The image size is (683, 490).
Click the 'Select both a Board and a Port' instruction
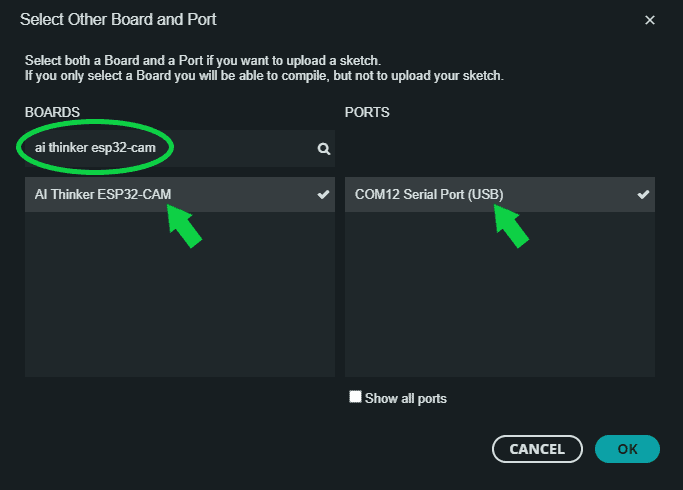tap(203, 61)
